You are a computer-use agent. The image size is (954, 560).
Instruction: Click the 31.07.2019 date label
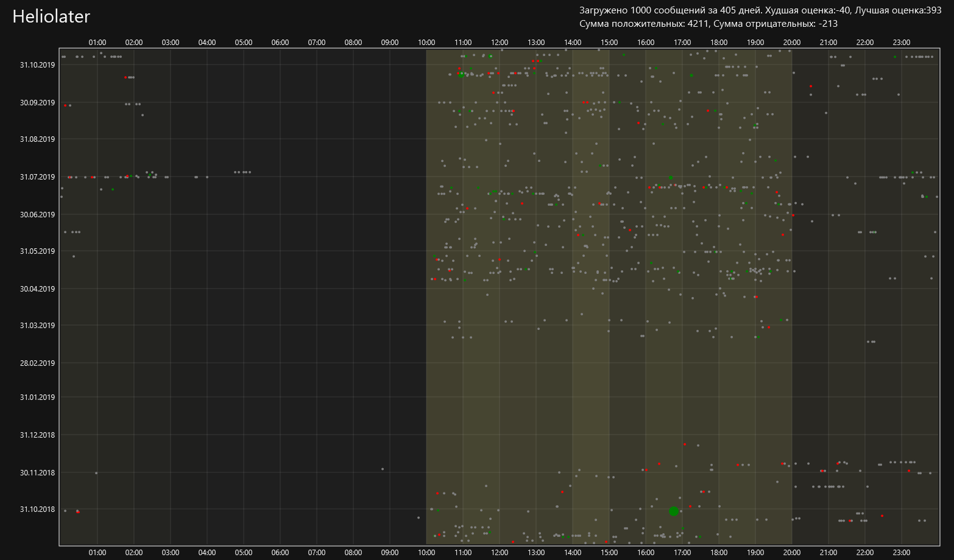click(37, 177)
